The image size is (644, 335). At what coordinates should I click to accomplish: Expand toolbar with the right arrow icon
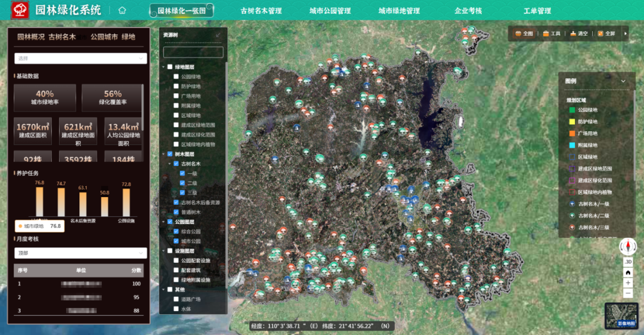[x=626, y=34]
